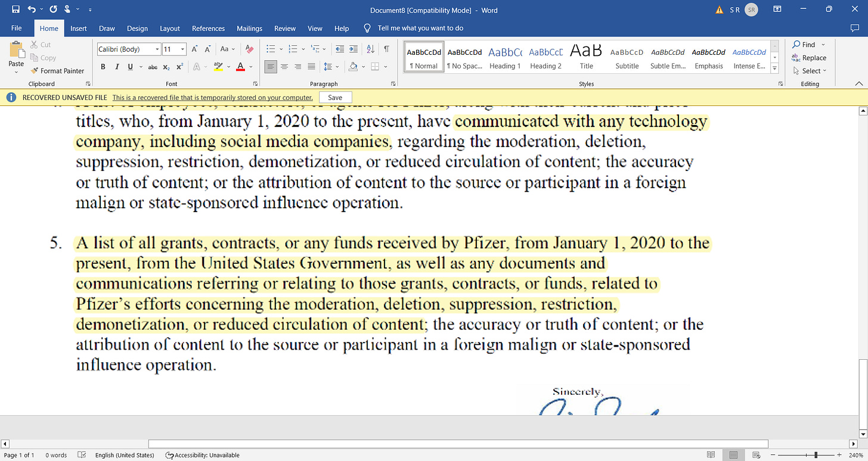Apply the Heading 1 style
Viewport: 868px width, 461px height.
[x=505, y=58]
